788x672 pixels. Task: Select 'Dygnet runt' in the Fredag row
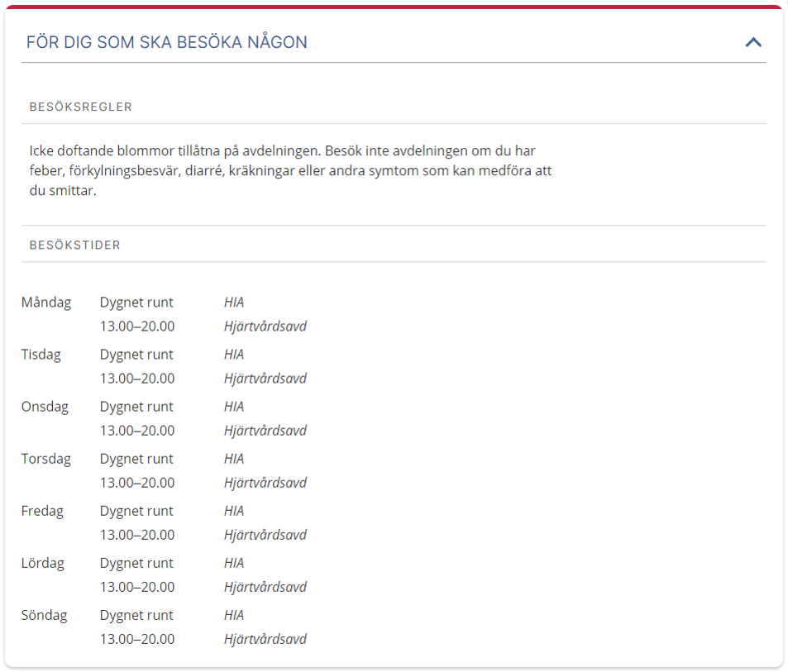[x=136, y=512]
